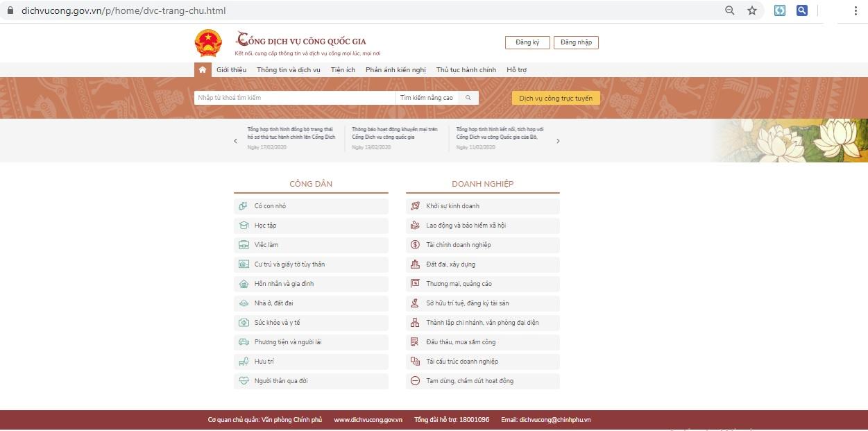This screenshot has height=431, width=868.
Task: Open www.dichvucong.gov.vn footer link
Action: click(x=368, y=420)
